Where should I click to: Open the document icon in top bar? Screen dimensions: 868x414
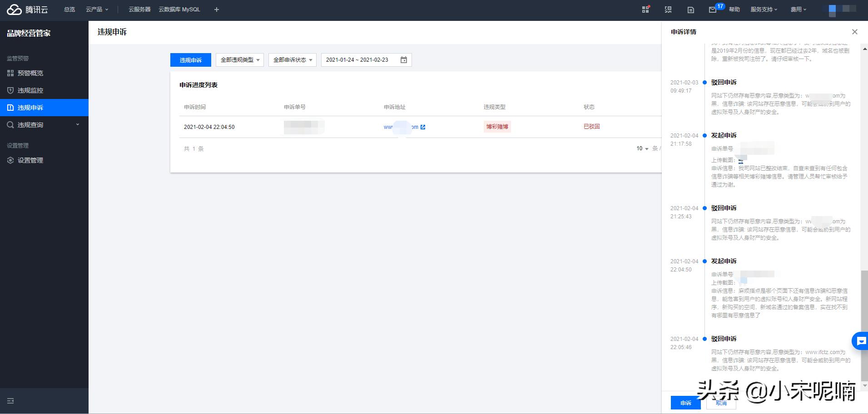pos(690,10)
